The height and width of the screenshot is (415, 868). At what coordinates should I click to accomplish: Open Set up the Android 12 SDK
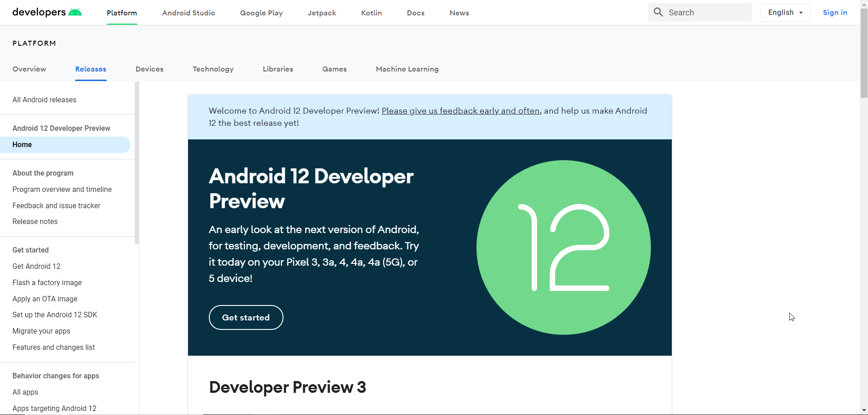(x=55, y=315)
